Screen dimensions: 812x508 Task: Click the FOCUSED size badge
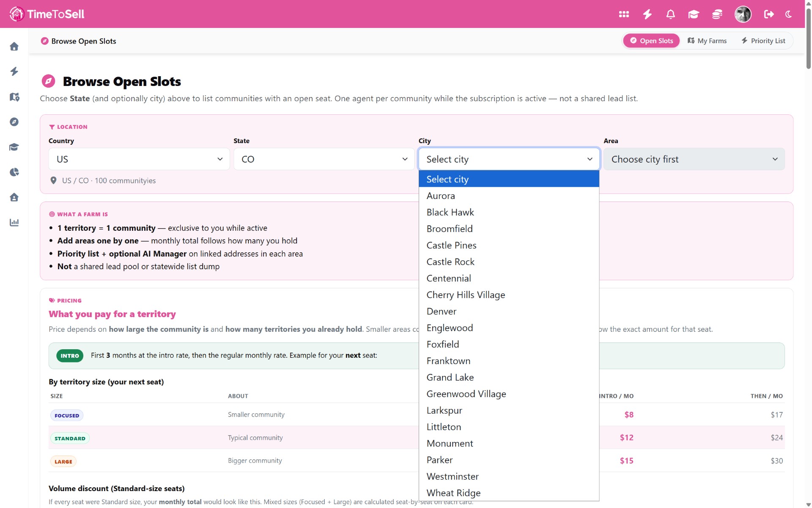[x=67, y=415]
